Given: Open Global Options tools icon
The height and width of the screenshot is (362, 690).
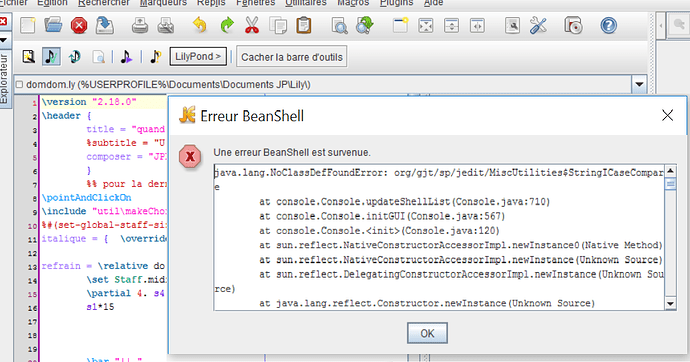Looking at the screenshot, I should (538, 25).
